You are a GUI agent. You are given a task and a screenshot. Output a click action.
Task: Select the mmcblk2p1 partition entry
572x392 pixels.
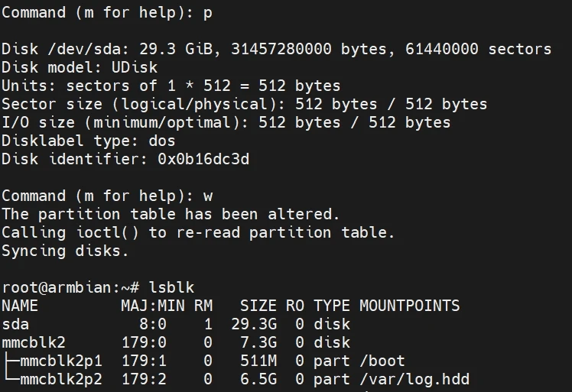[61, 361]
